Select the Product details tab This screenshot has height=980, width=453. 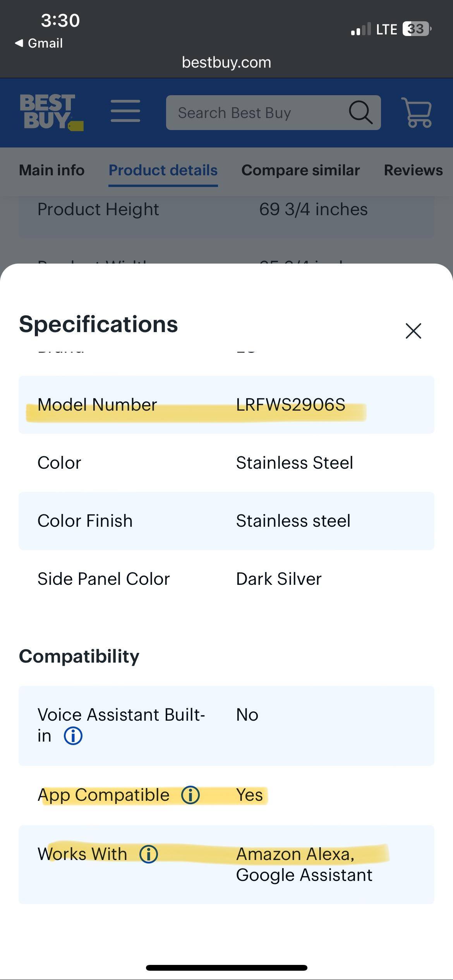coord(163,170)
